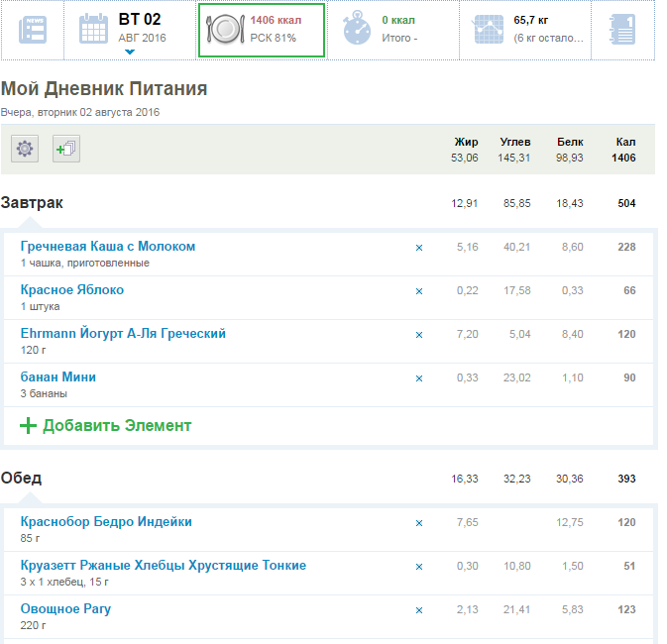Screen dimensions: 667x644
Task: Open the exercise stopwatch icon
Action: click(357, 30)
